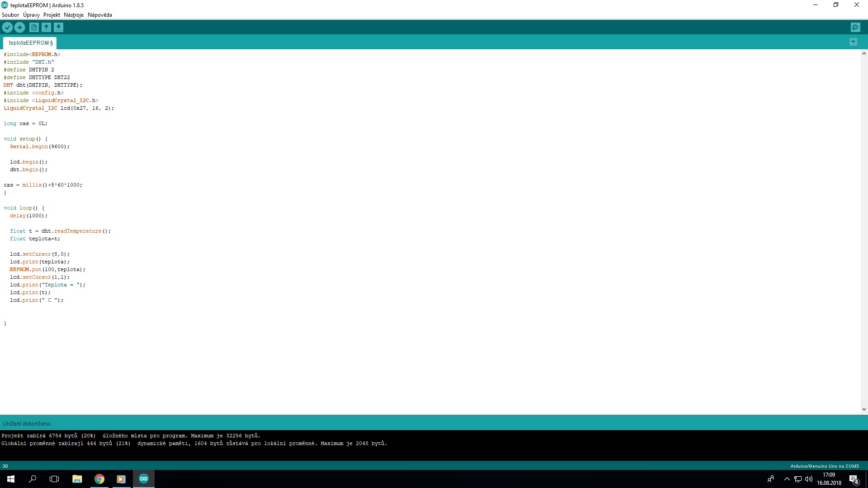Click the Windows Start button

pos(11,479)
